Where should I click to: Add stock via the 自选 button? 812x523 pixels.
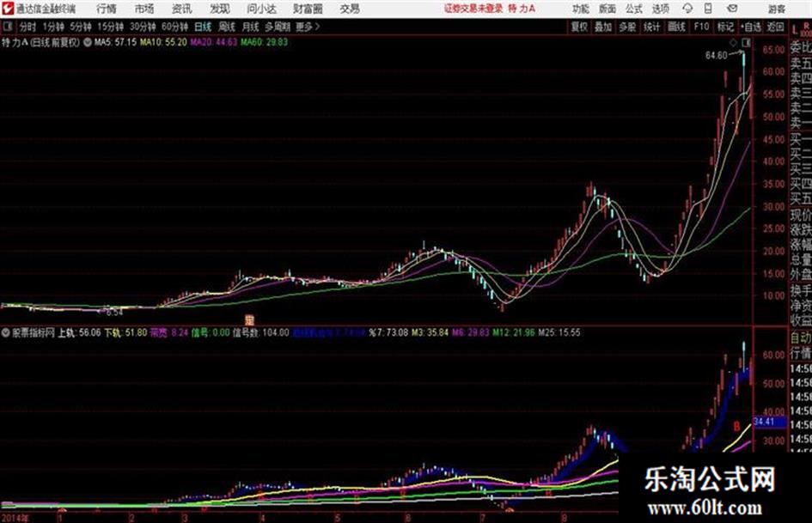point(750,27)
